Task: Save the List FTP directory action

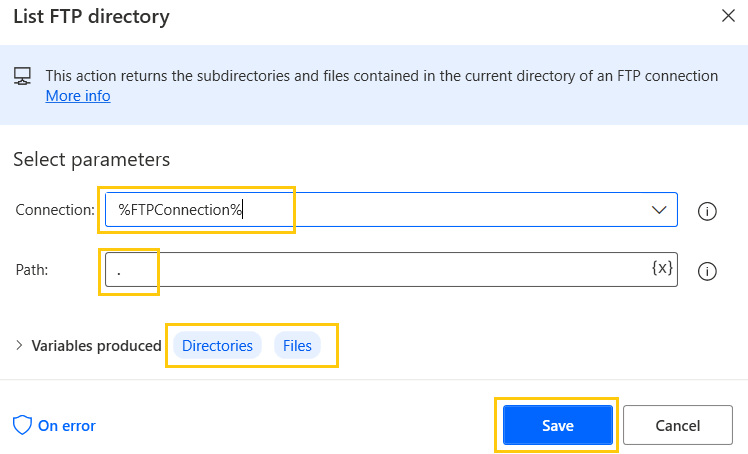Action: tap(558, 425)
